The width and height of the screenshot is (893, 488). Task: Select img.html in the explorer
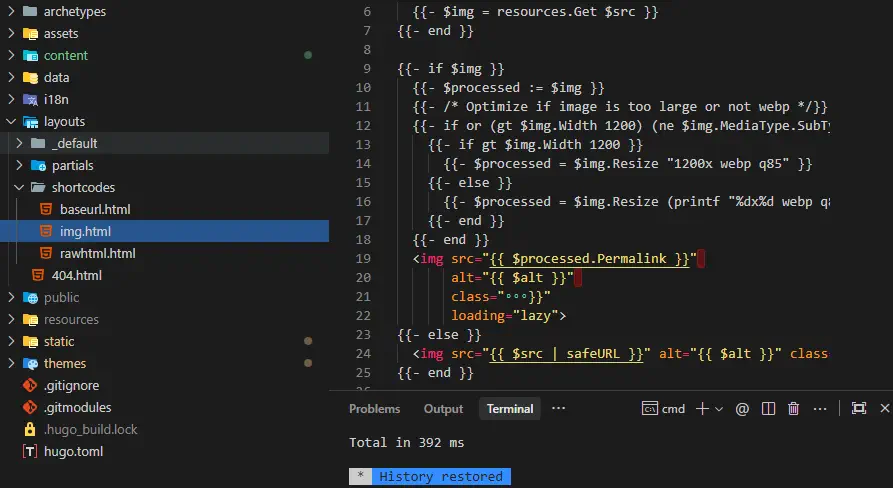point(165,231)
